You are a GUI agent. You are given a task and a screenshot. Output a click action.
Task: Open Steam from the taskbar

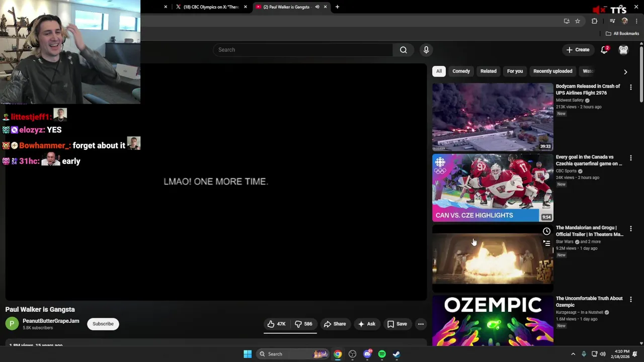396,354
